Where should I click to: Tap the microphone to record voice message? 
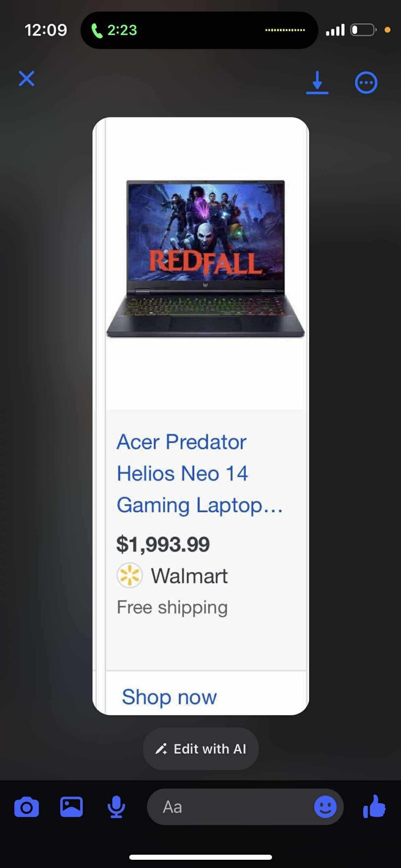pos(116,807)
